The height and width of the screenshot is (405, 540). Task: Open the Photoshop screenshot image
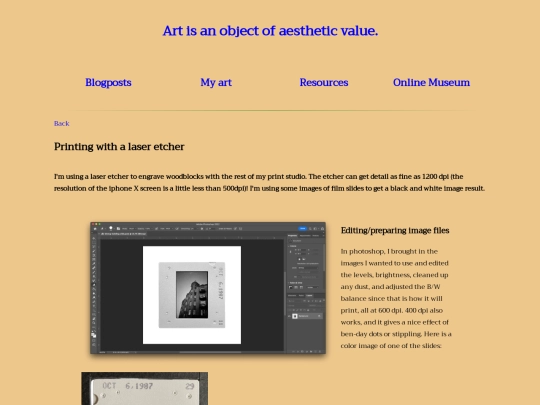coord(208,288)
